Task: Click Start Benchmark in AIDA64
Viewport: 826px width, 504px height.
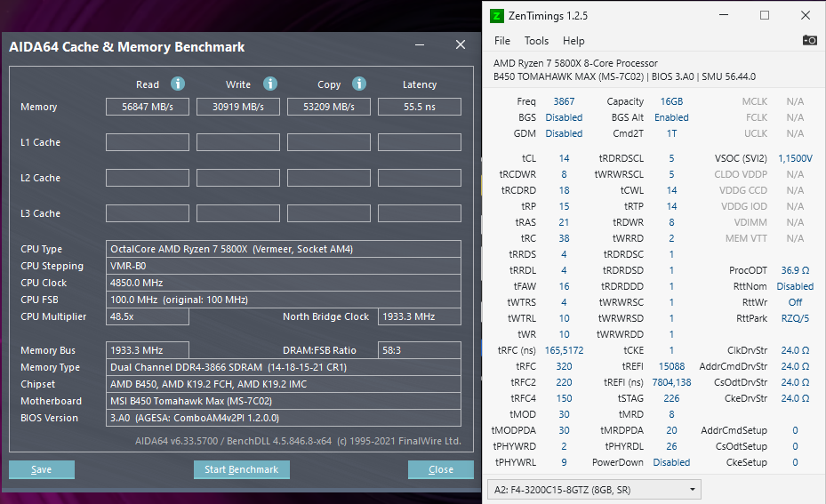Action: point(241,469)
